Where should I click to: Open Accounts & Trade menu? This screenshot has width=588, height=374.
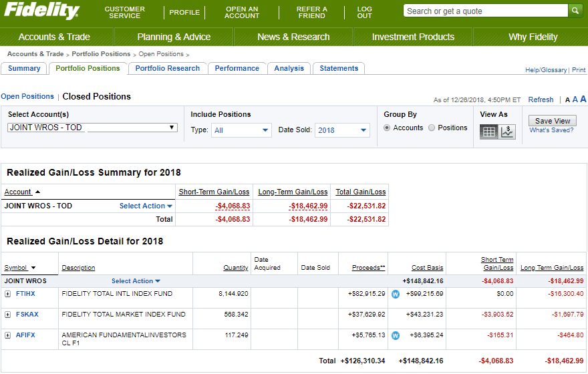54,37
